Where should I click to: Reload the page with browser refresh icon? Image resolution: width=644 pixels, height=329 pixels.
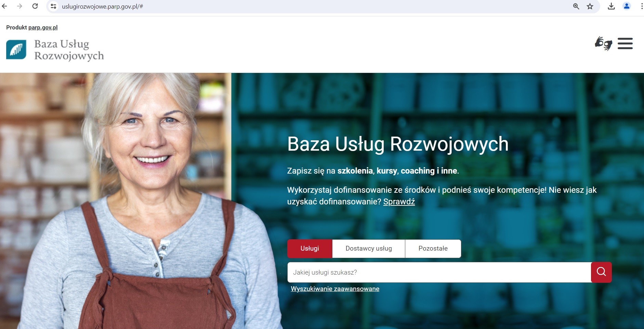pos(35,6)
